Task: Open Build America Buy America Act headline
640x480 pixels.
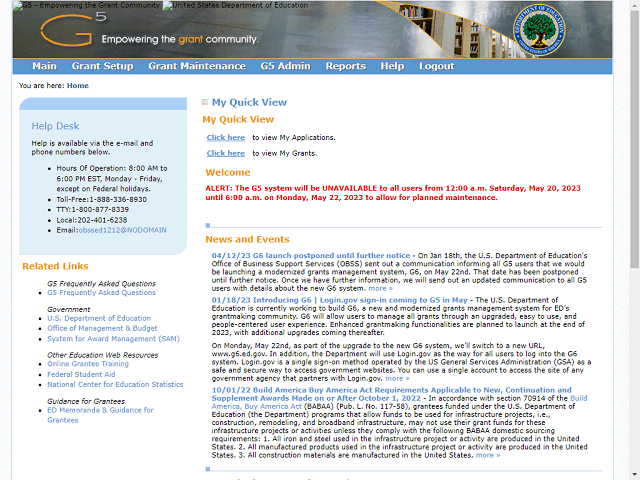Action: [x=391, y=394]
